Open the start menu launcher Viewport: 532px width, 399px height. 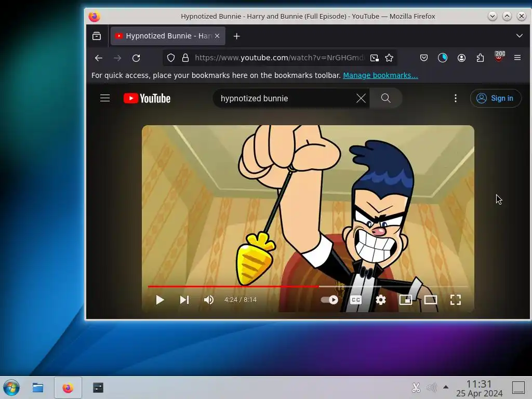[11, 388]
